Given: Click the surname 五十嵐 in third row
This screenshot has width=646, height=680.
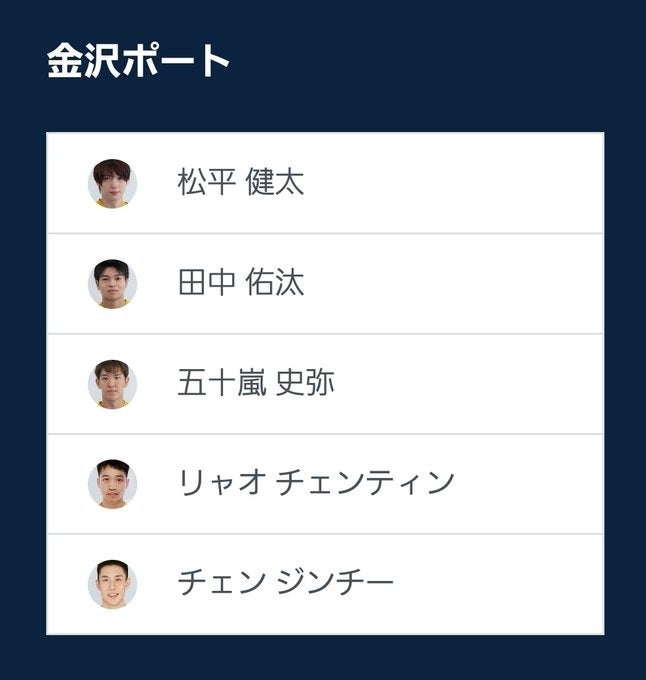Looking at the screenshot, I should [x=221, y=384].
